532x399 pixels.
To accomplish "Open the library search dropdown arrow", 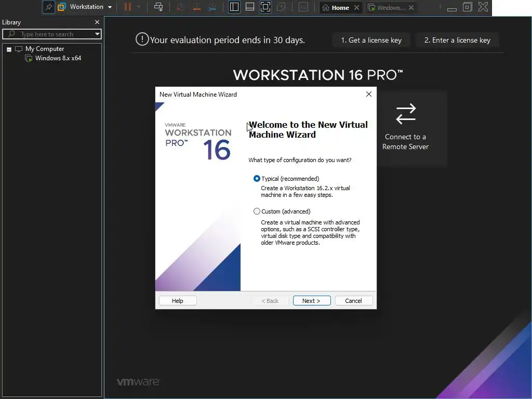I will (97, 34).
